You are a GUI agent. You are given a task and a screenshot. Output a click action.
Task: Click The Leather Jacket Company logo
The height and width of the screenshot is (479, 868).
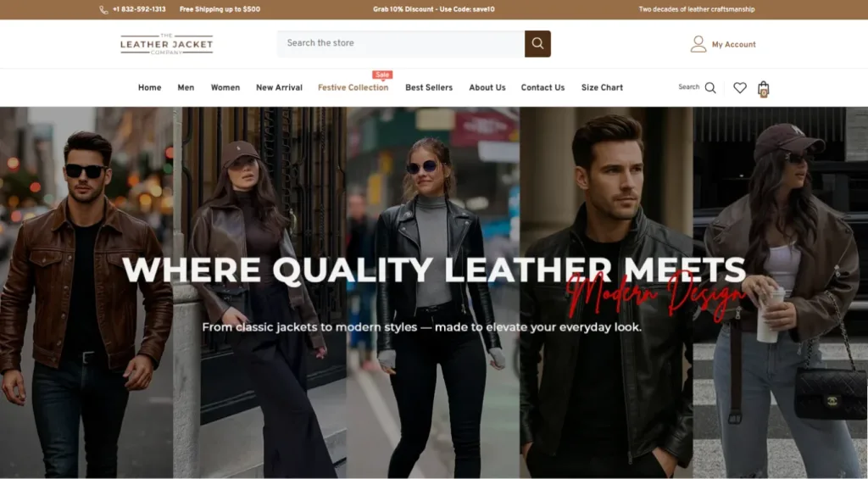(x=166, y=44)
